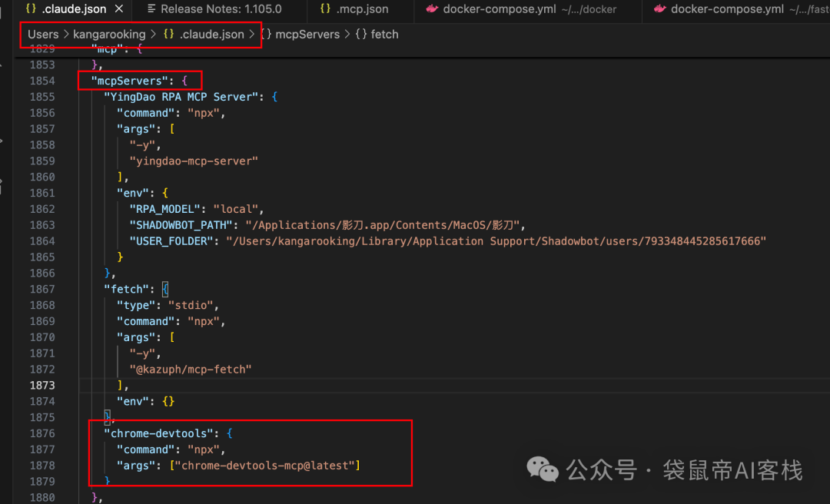This screenshot has width=830, height=504.
Task: Expand the kangarooking breadcrumb segment
Action: tap(109, 35)
